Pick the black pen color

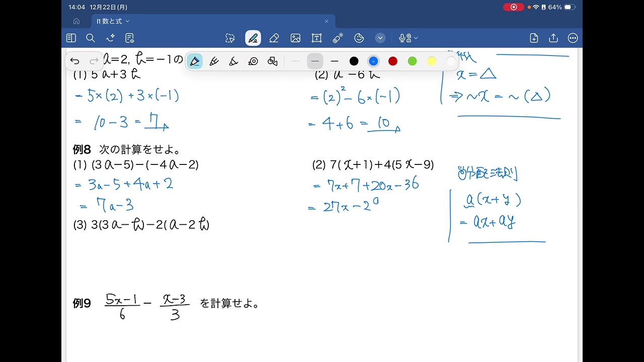click(x=354, y=61)
